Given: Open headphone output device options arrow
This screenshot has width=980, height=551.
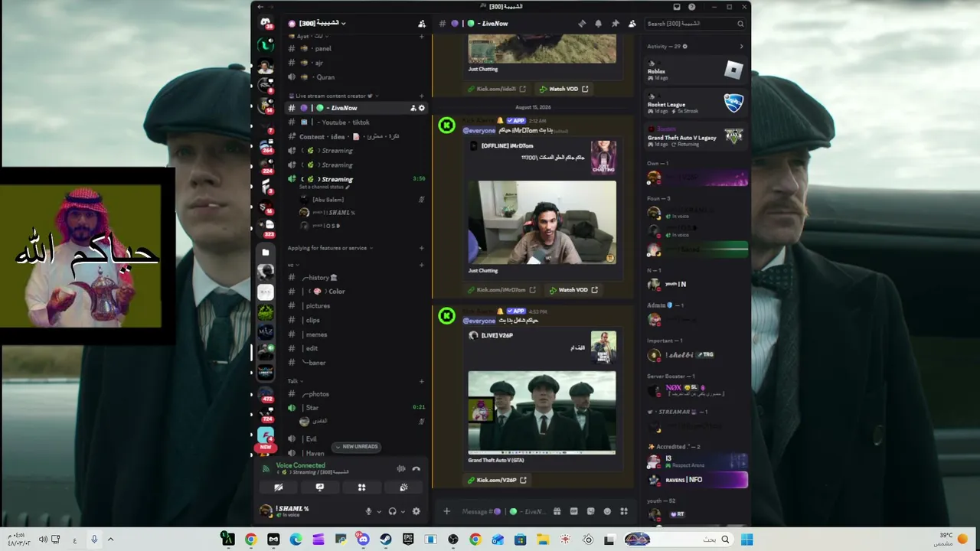Looking at the screenshot, I should pyautogui.click(x=402, y=512).
